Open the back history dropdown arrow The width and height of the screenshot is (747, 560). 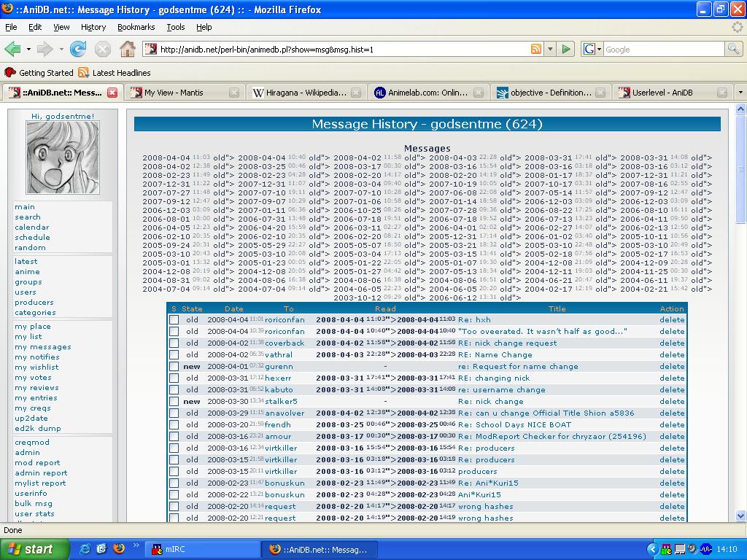coord(28,50)
